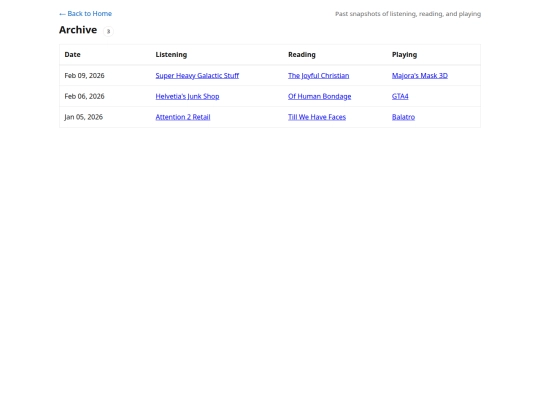Image resolution: width=540 pixels, height=405 pixels.
Task: Go back via the Back to Home link
Action: coord(85,14)
